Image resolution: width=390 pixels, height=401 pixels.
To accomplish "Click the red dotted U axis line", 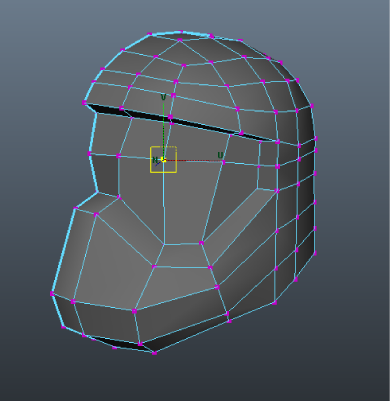I will pos(193,161).
